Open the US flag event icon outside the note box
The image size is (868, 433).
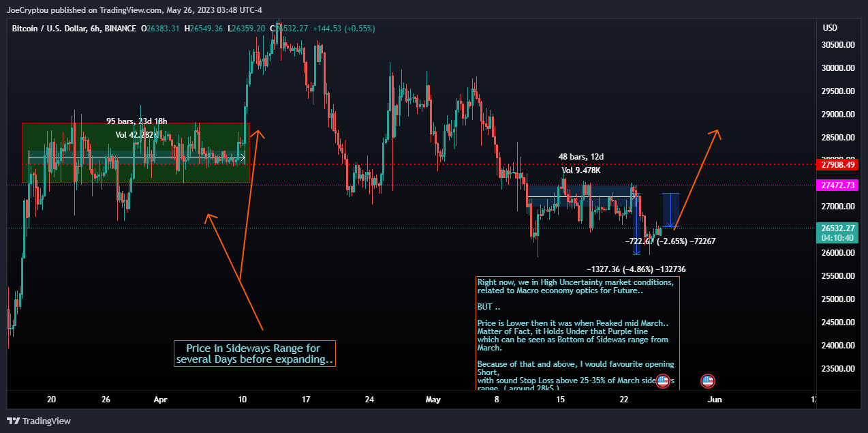708,381
